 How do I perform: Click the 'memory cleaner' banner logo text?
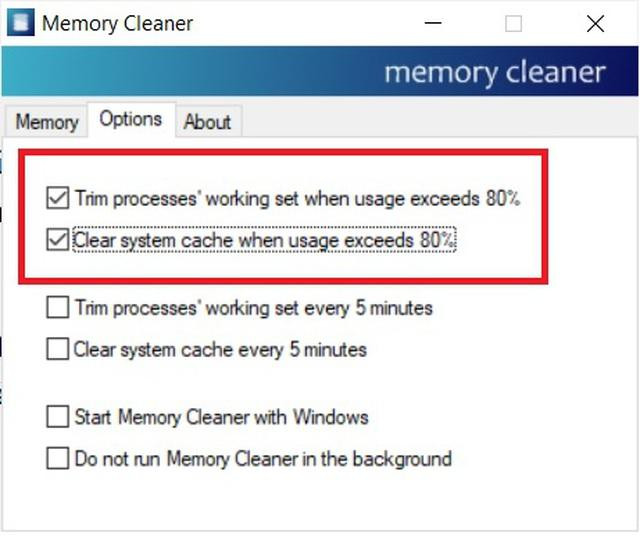494,73
